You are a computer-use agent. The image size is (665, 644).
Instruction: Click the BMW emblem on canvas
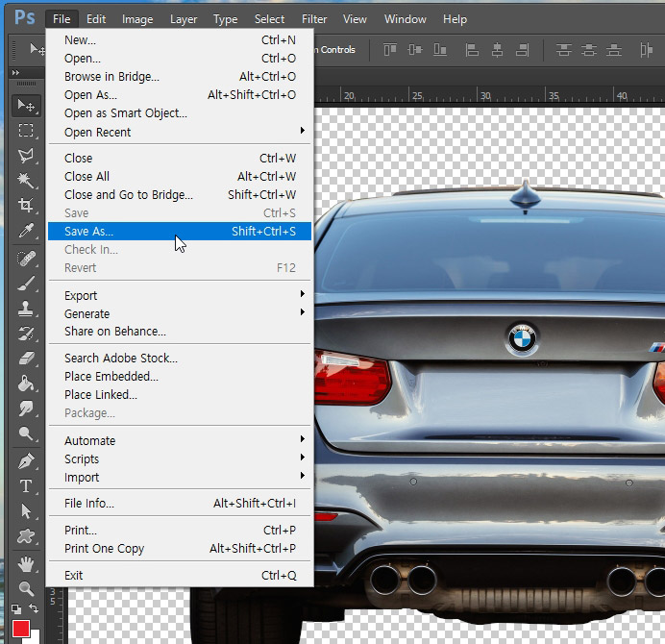pos(522,339)
